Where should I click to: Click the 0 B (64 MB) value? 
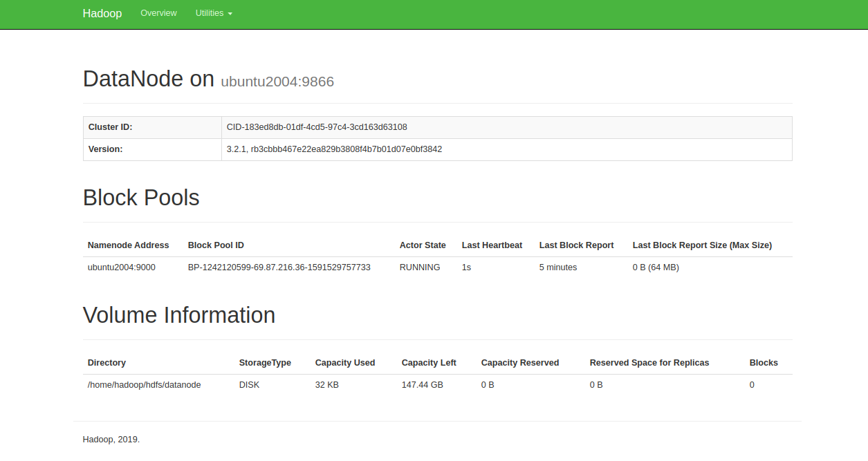tap(656, 267)
